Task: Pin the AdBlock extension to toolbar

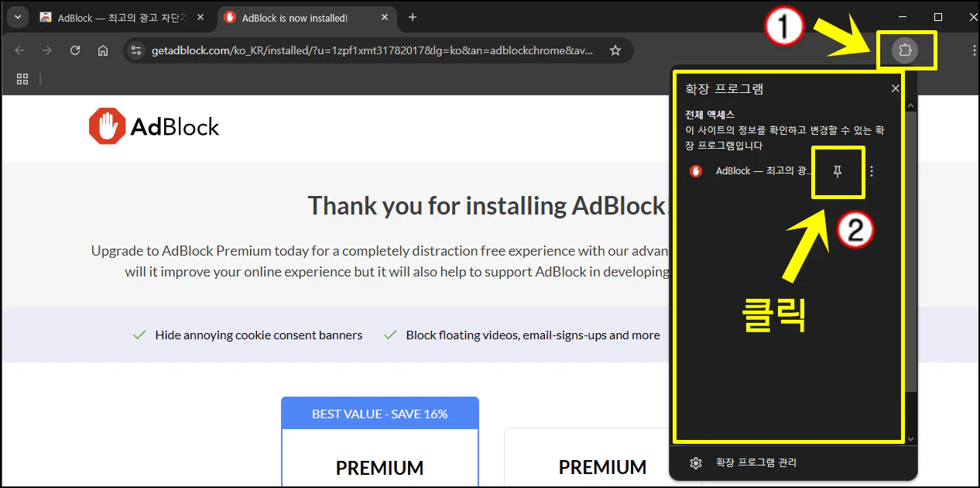Action: 837,172
